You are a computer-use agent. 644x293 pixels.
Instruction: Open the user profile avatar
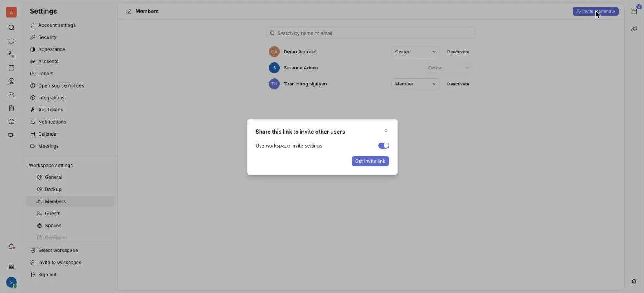11,282
